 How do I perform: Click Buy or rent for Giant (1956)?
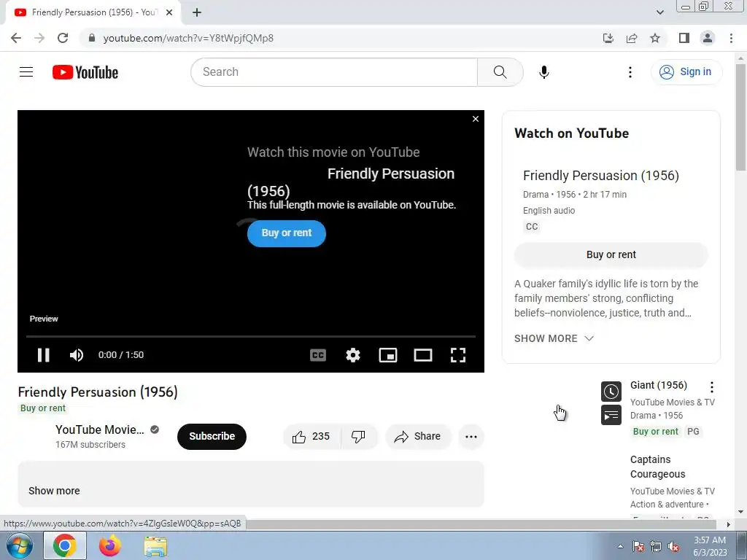coord(655,432)
